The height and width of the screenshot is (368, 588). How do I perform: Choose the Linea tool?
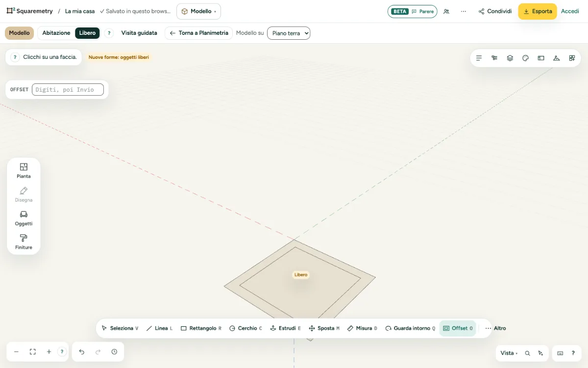[x=160, y=328]
